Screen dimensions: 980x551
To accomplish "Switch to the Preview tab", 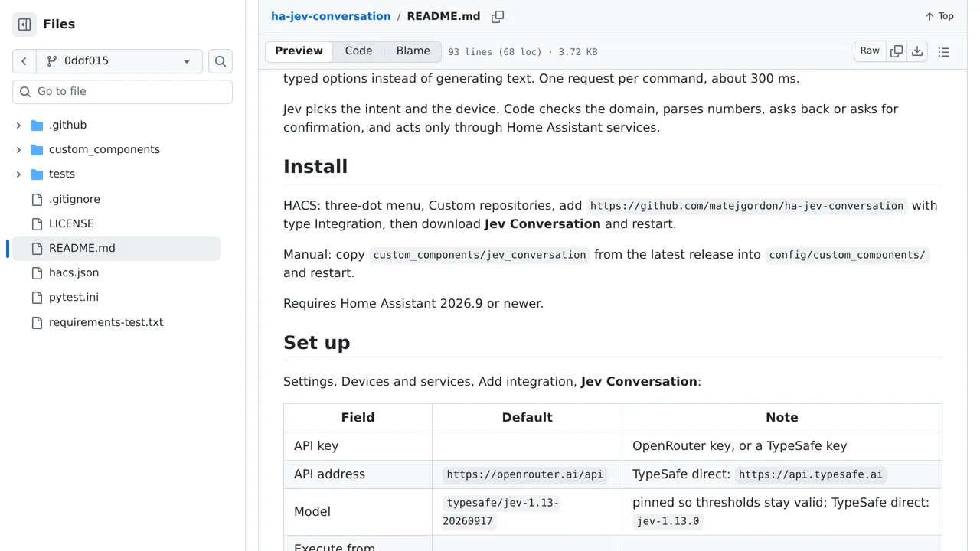I will coord(299,51).
